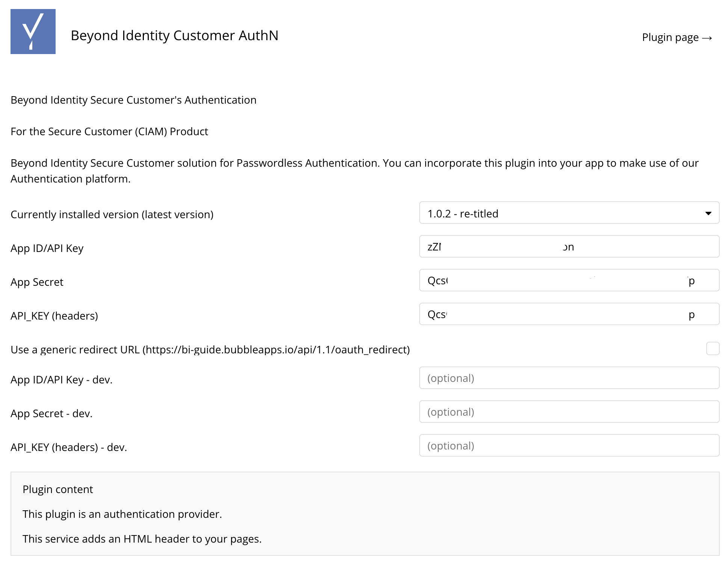The height and width of the screenshot is (567, 728).
Task: Click 'For the Secure Customer (CIAM) Product' text
Action: click(109, 131)
